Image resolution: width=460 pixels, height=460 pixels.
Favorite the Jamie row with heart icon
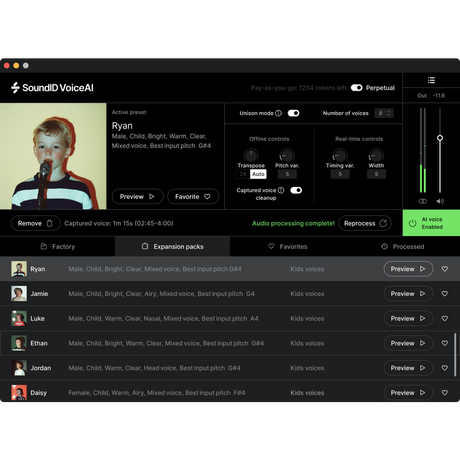coord(445,294)
